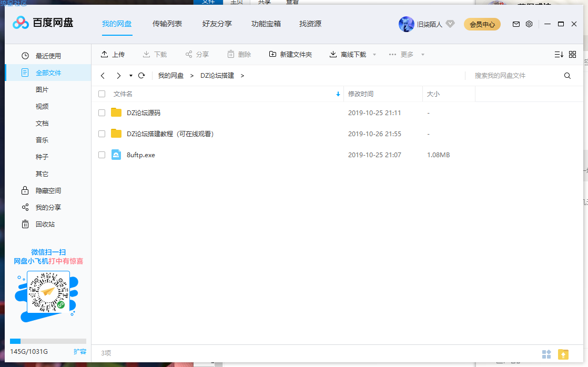Open the navigation history dropdown arrow

pyautogui.click(x=131, y=76)
